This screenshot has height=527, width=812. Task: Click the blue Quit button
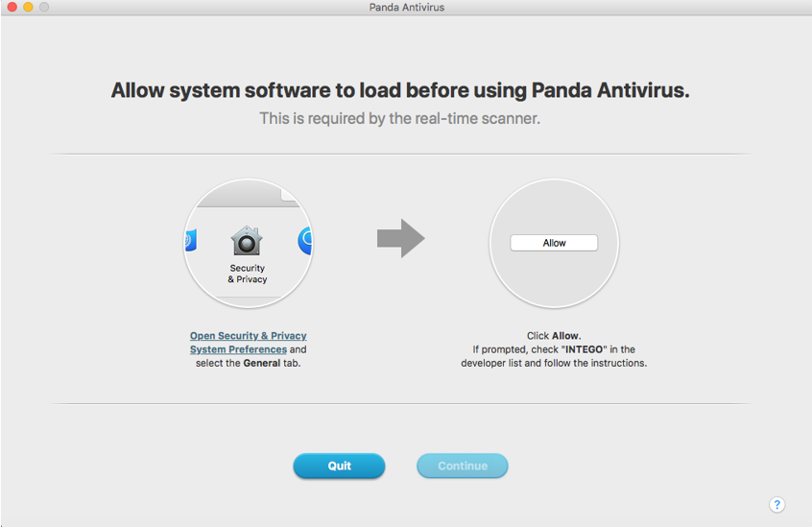tap(339, 466)
